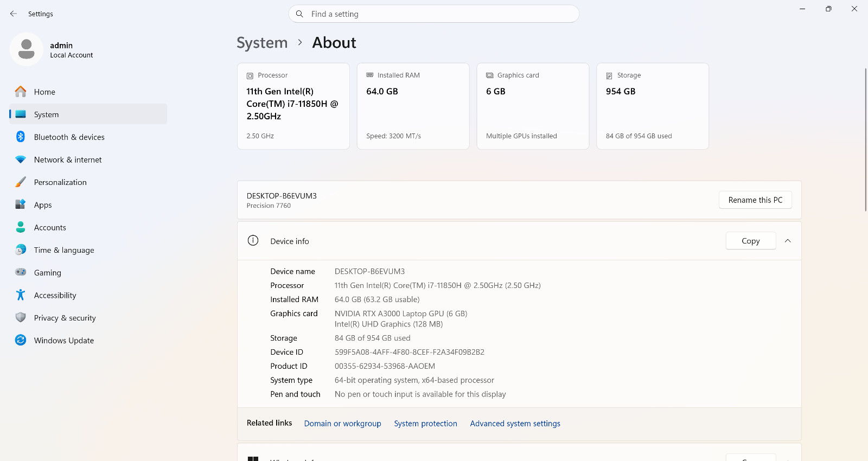Copy the device info
Viewport: 868px width, 461px height.
pyautogui.click(x=751, y=241)
